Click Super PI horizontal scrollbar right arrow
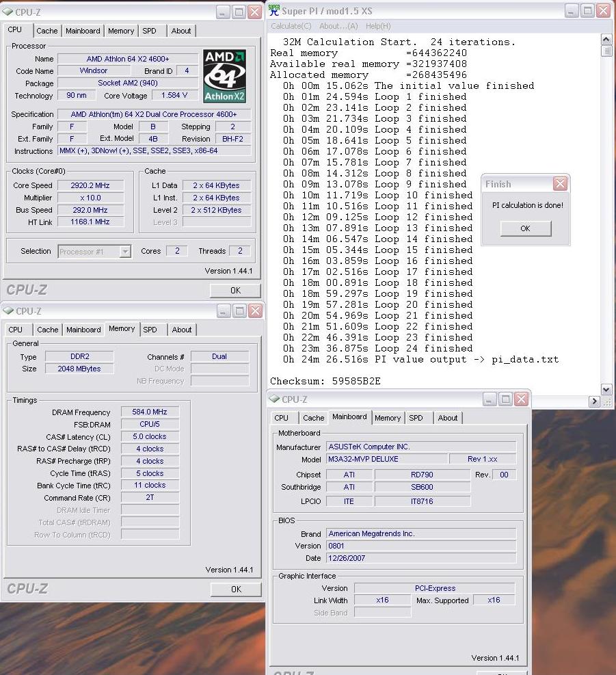The height and width of the screenshot is (675, 616). [595, 401]
